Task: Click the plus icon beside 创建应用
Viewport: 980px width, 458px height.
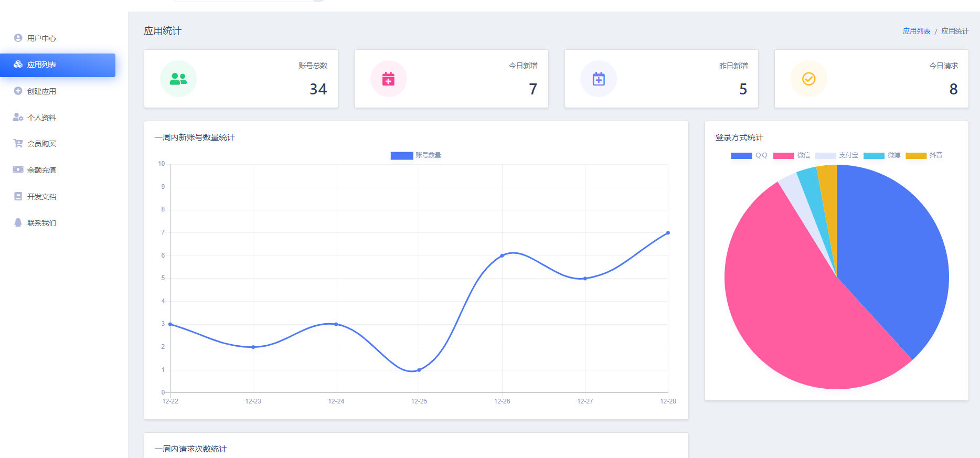Action: click(x=18, y=91)
